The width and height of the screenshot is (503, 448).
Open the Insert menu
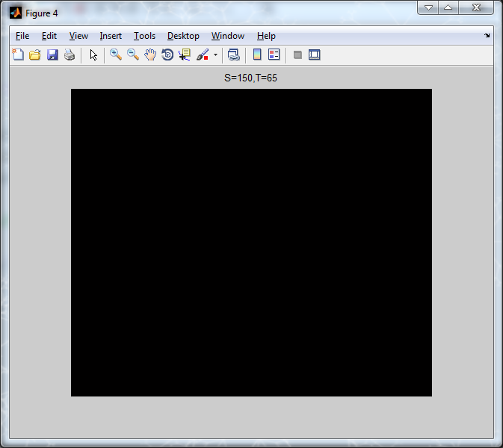click(x=111, y=36)
